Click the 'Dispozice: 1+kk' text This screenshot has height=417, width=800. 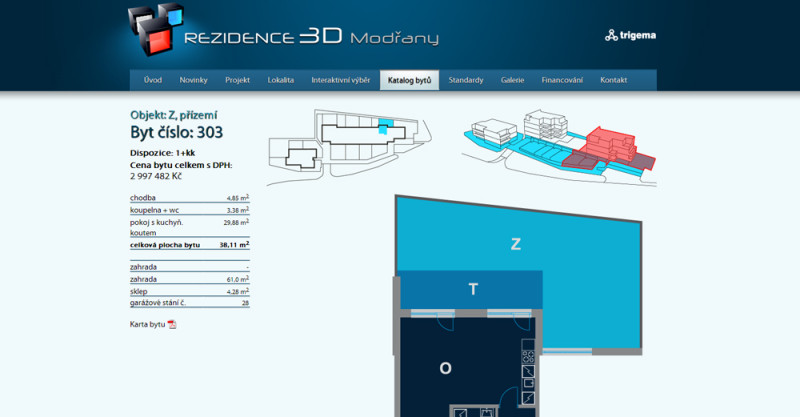162,153
